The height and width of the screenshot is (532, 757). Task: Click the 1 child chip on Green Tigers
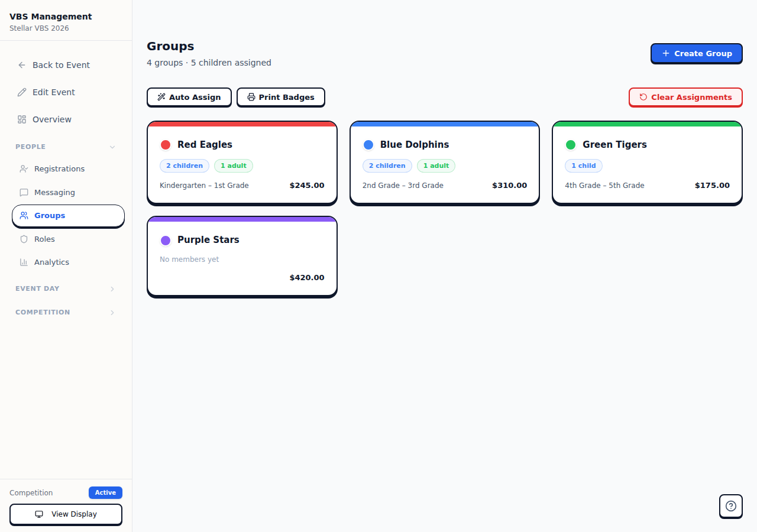(584, 166)
